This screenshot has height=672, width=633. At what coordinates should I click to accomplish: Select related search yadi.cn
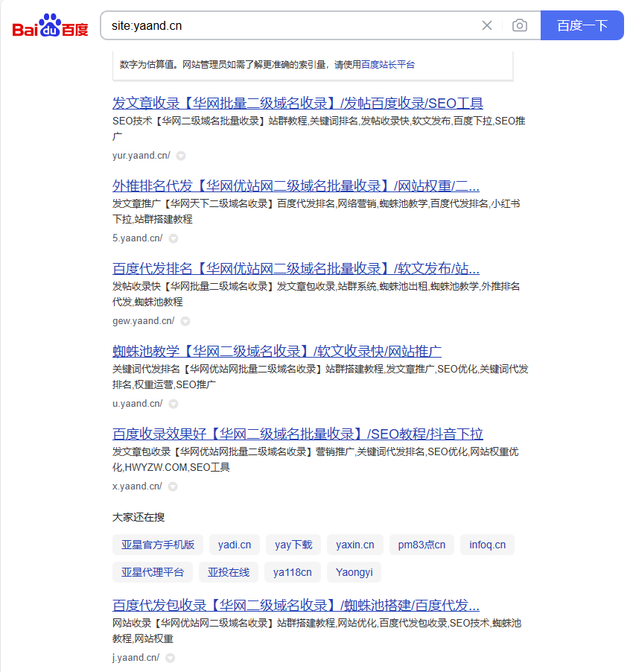[235, 545]
